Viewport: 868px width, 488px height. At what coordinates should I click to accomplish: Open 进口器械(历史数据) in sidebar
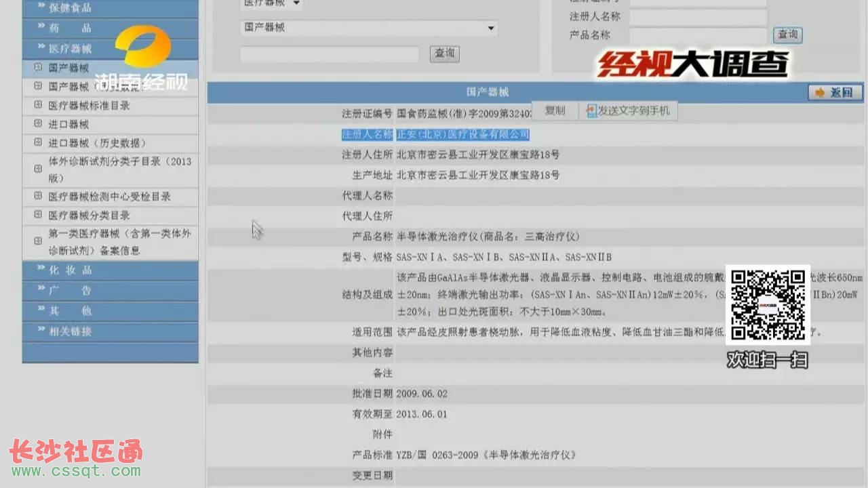[97, 143]
